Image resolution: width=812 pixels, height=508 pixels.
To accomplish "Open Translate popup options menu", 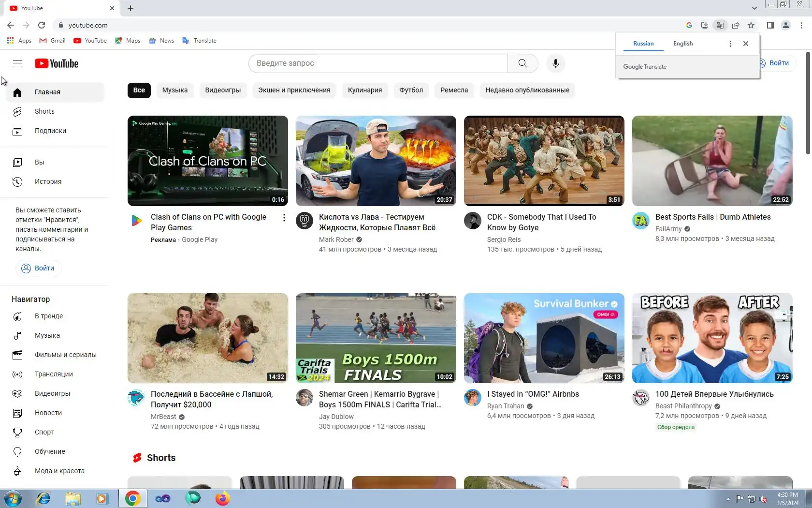I will pos(730,44).
